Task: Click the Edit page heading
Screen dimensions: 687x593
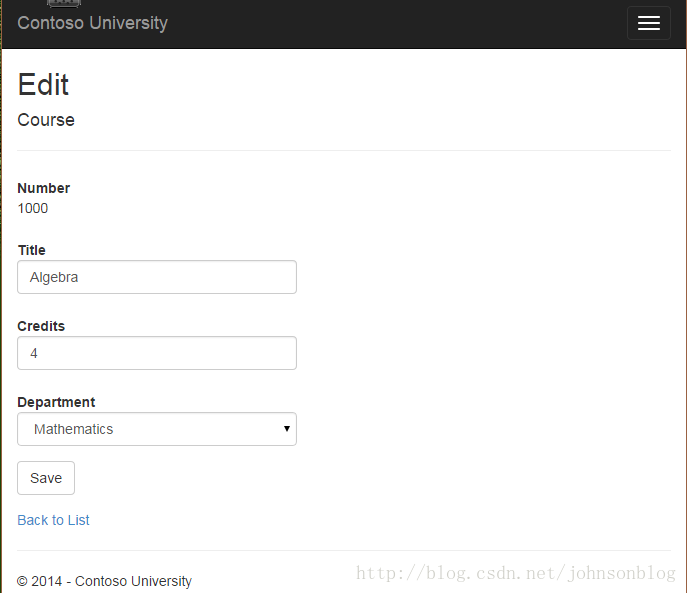Action: pyautogui.click(x=43, y=84)
